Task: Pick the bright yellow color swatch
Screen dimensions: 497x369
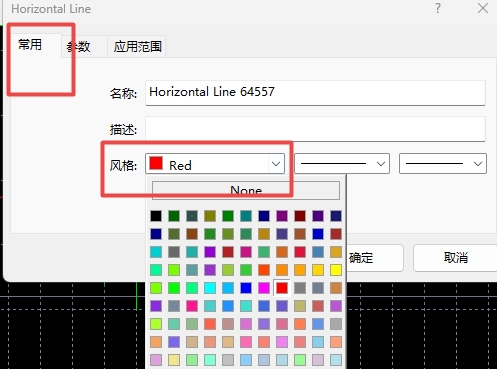Action: (x=336, y=270)
